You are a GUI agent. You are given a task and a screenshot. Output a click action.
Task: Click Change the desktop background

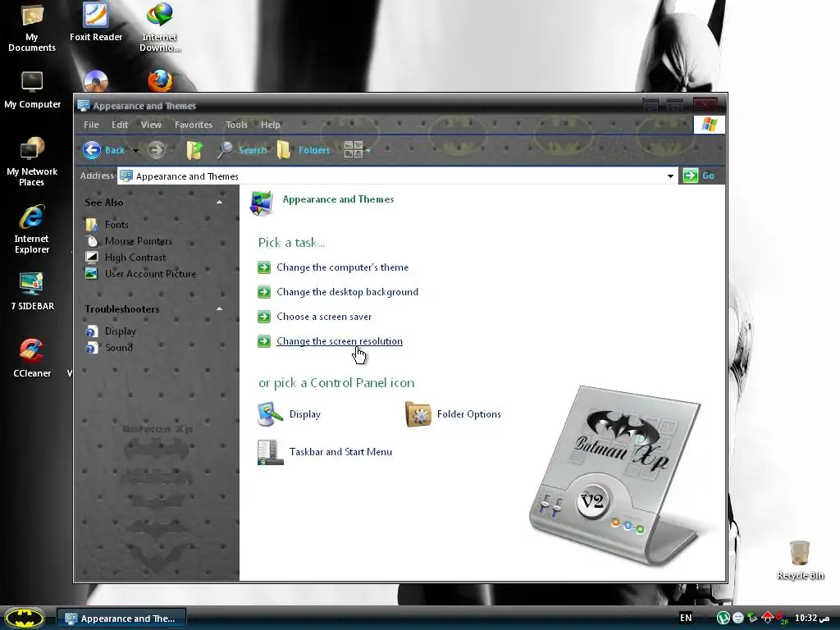click(x=347, y=292)
